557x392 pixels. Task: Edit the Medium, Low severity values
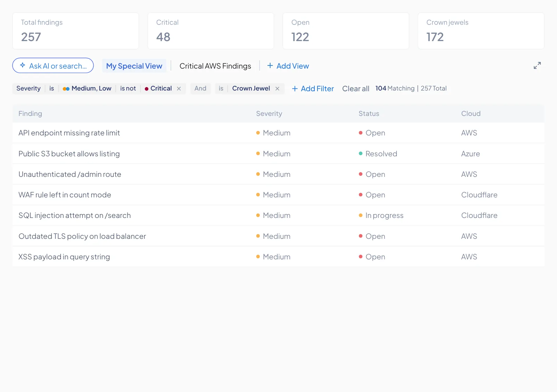(87, 88)
